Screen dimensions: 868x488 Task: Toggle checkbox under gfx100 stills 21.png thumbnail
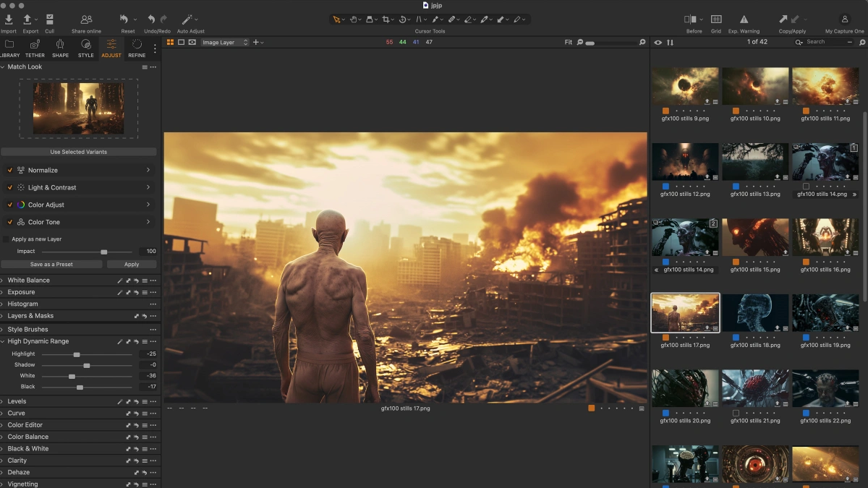pos(736,413)
